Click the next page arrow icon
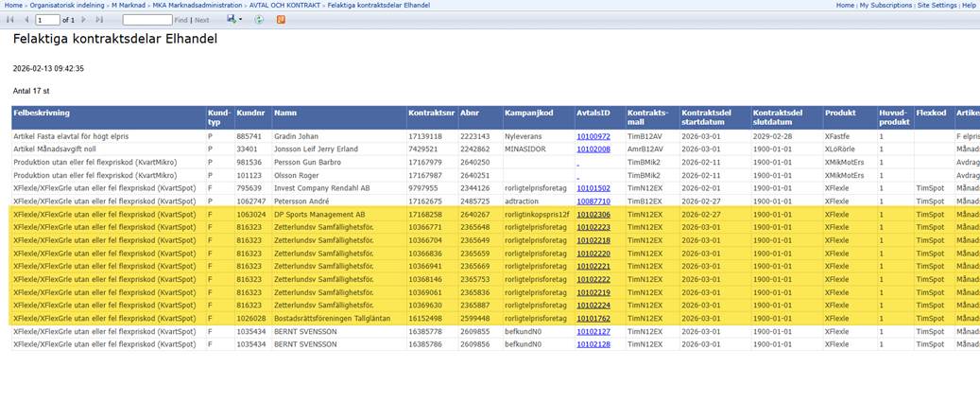The height and width of the screenshot is (403, 980). [85, 20]
